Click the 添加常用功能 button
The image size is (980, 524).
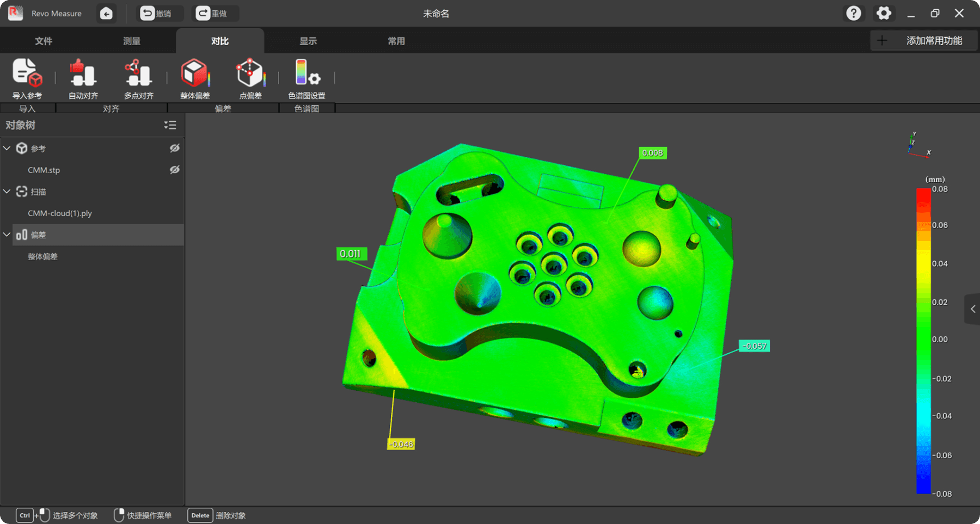point(924,41)
